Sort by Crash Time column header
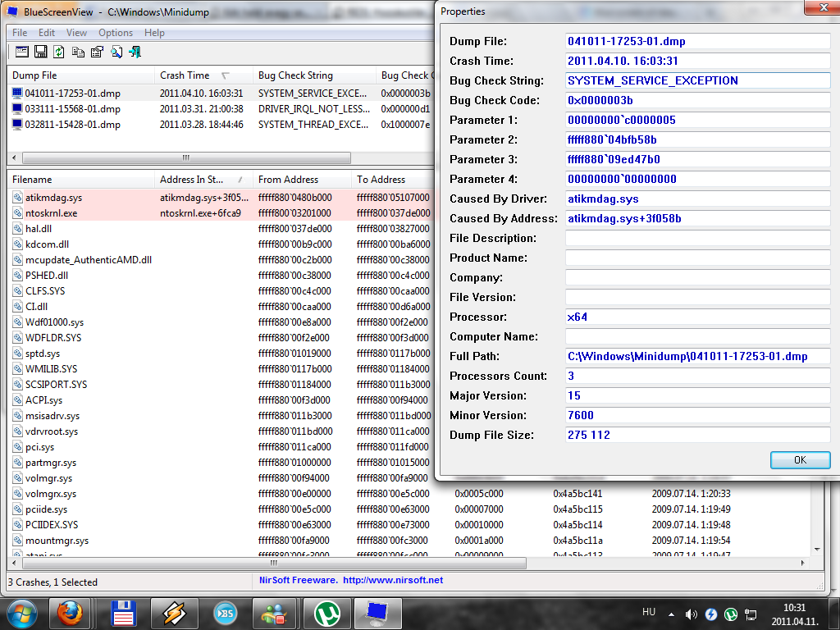The width and height of the screenshot is (840, 630). point(204,75)
